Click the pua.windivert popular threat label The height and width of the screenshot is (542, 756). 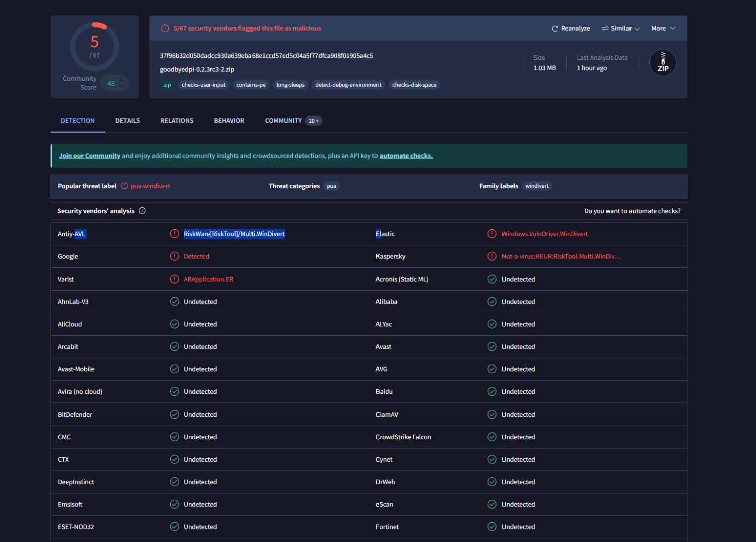coord(150,186)
